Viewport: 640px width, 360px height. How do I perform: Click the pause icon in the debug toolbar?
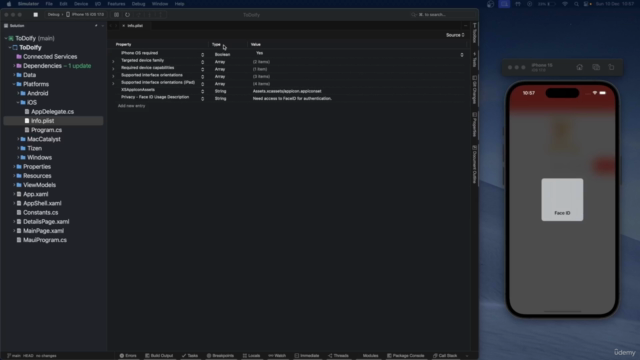116,15
